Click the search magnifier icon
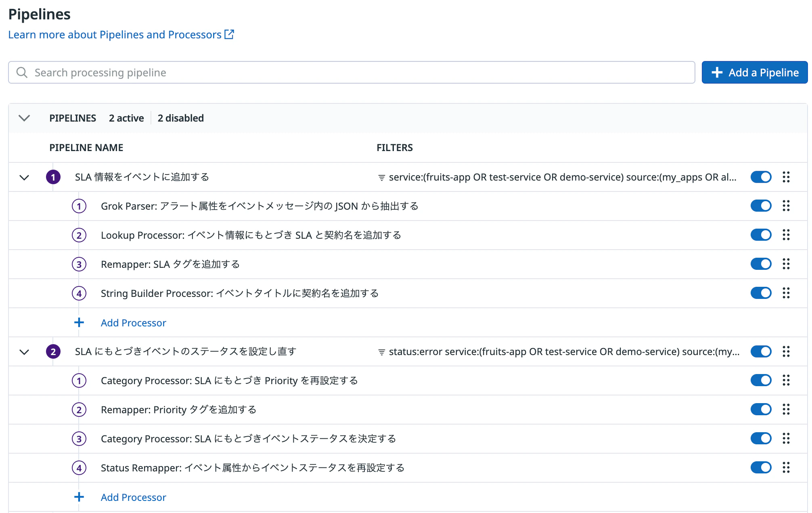 coord(22,73)
